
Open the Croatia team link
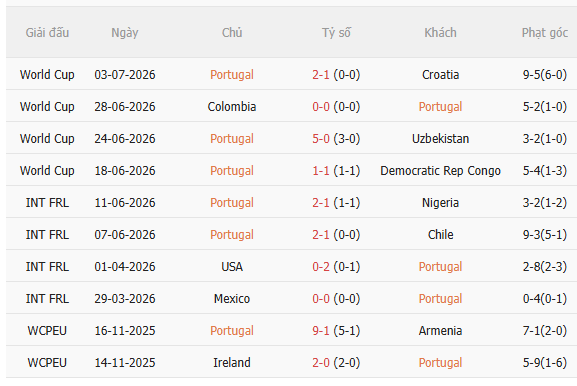pos(440,75)
